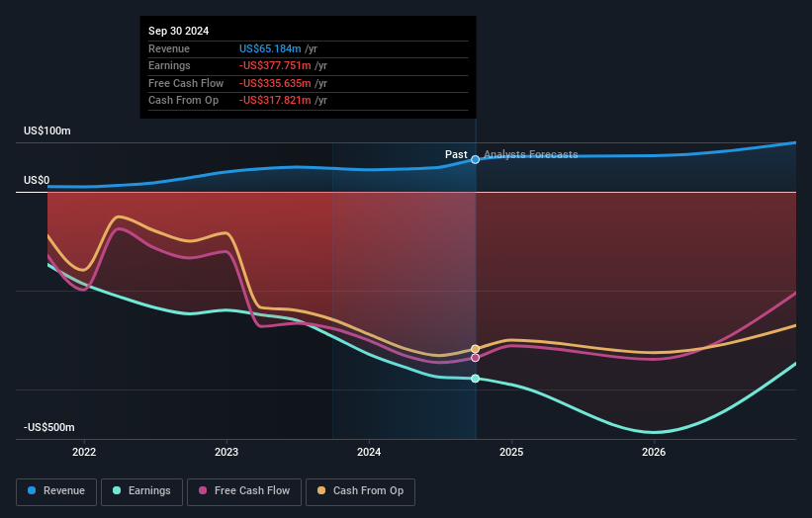The width and height of the screenshot is (812, 518).
Task: Click the 2025 axis label
Action: pyautogui.click(x=511, y=453)
